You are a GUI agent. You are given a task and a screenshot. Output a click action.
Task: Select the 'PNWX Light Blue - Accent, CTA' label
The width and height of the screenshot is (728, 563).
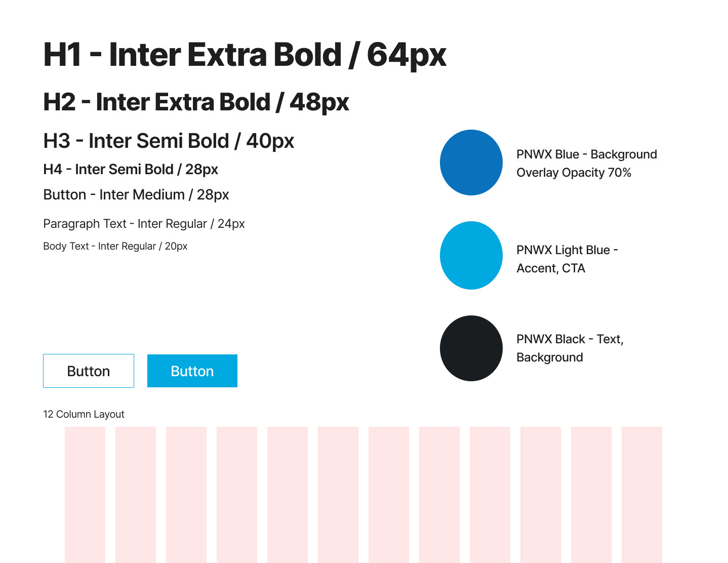click(x=567, y=259)
